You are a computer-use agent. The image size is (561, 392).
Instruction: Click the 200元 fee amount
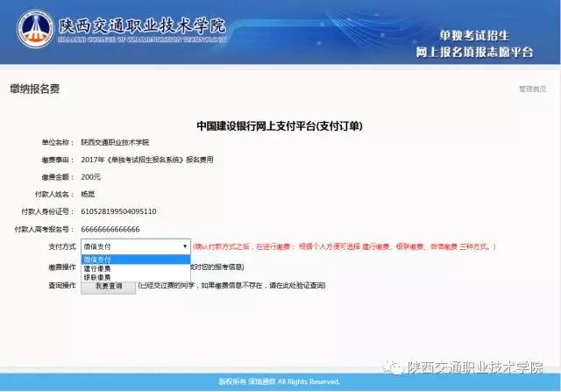[91, 177]
